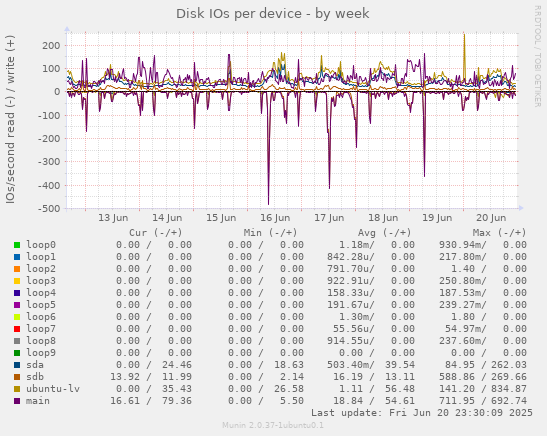Click the 'loop9' legend label
The width and height of the screenshot is (547, 436).
(x=41, y=353)
